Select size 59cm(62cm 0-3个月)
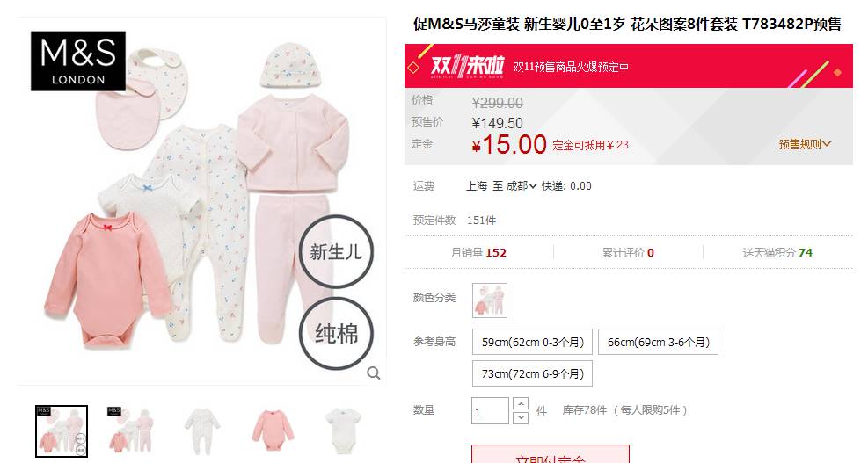The height and width of the screenshot is (463, 868). tap(533, 342)
